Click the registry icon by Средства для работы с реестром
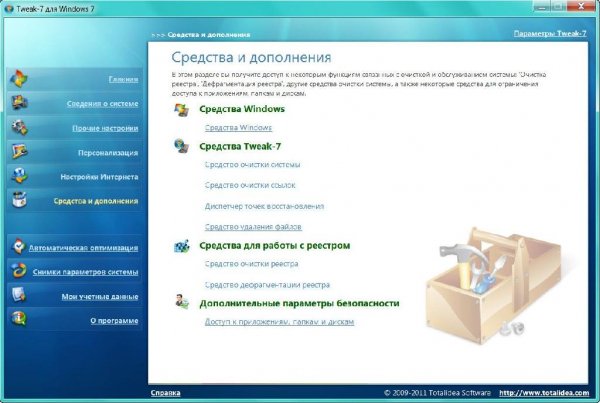This screenshot has height=403, width=600. coord(181,246)
